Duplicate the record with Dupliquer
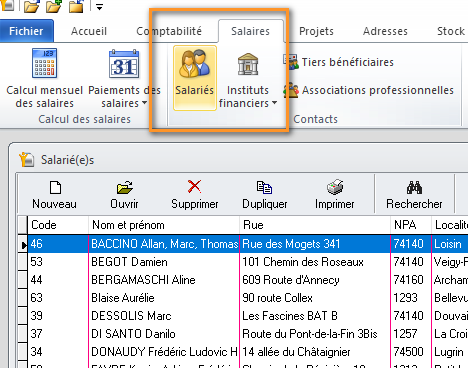The width and height of the screenshot is (468, 368). pyautogui.click(x=265, y=195)
